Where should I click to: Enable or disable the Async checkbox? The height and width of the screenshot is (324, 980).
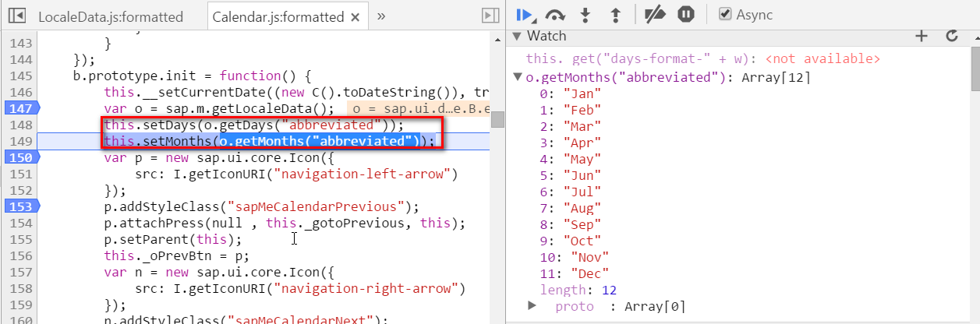725,14
